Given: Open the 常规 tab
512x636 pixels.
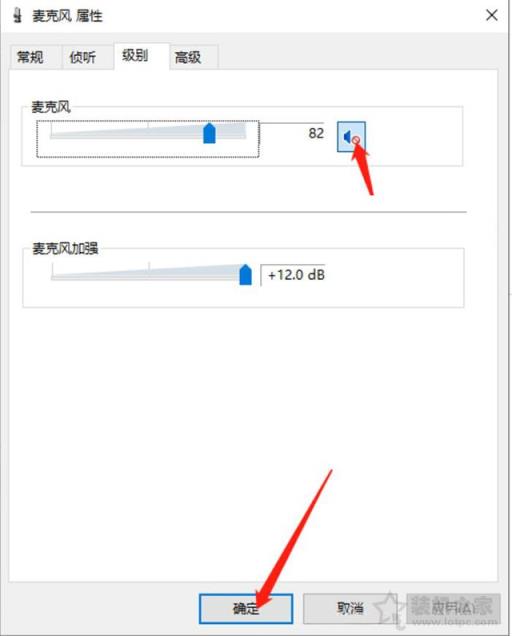Looking at the screenshot, I should (x=30, y=57).
